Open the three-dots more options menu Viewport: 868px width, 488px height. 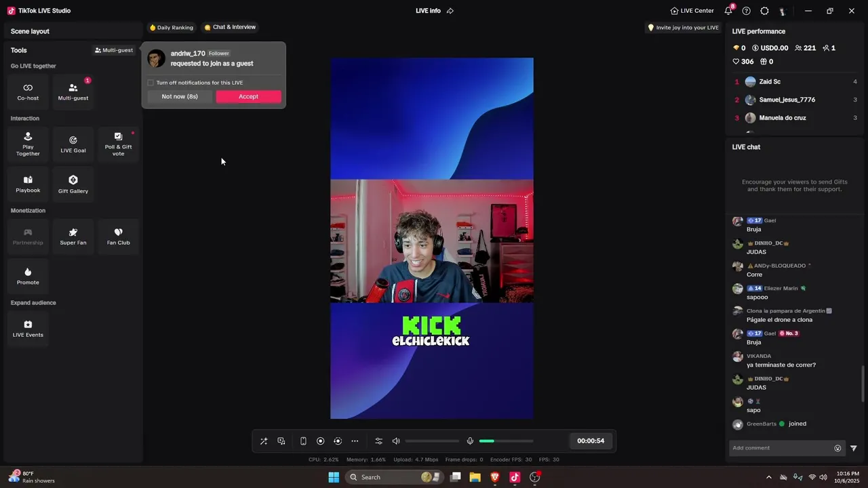pyautogui.click(x=355, y=441)
